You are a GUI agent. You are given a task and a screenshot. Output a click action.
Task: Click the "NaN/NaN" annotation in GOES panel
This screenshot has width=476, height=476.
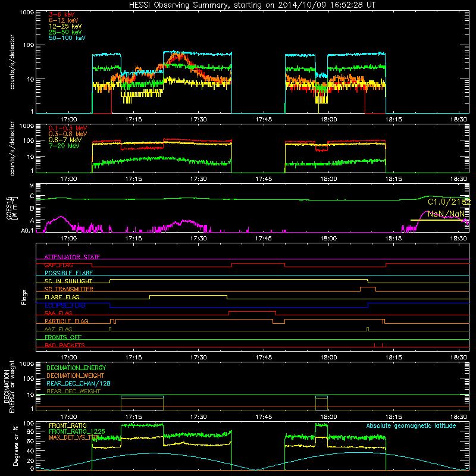click(x=446, y=214)
